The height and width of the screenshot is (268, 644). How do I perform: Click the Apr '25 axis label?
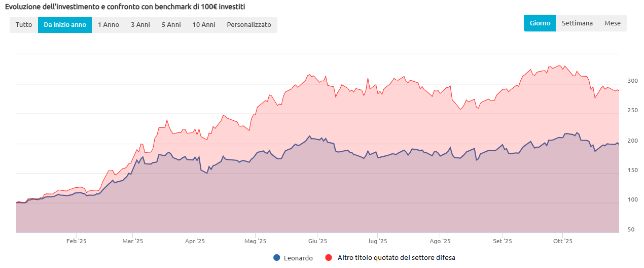(194, 241)
